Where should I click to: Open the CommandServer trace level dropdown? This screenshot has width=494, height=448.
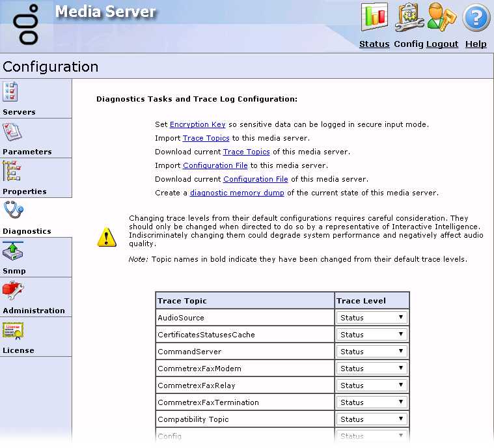(372, 352)
